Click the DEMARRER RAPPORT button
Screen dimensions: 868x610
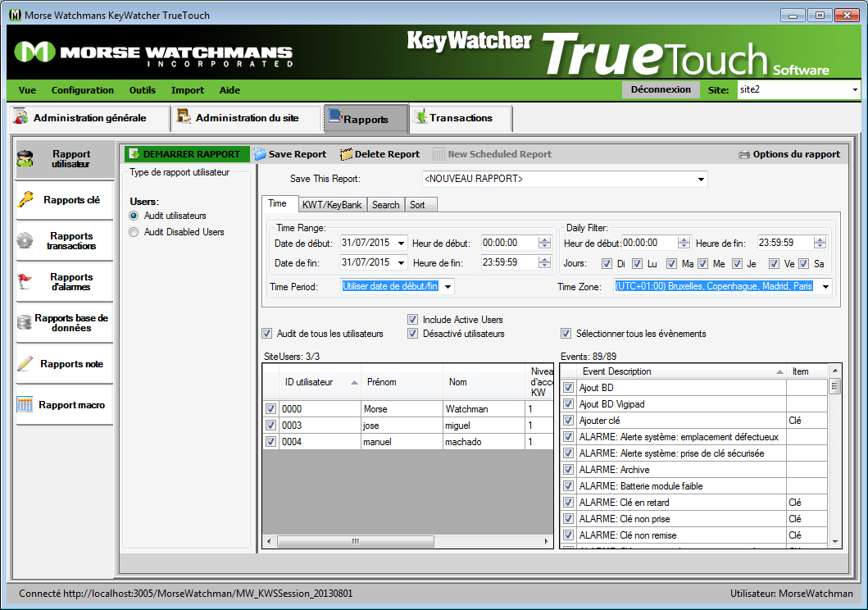tap(187, 154)
